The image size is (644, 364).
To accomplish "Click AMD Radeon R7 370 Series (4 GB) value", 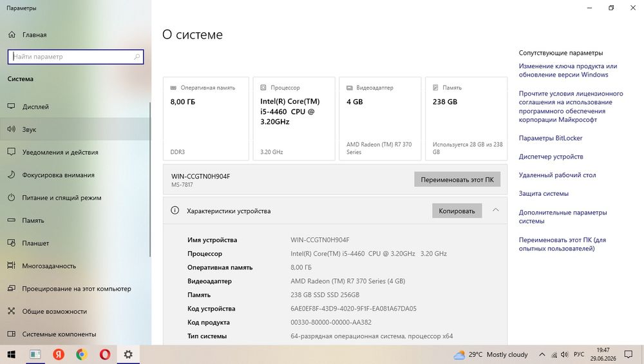I will (x=348, y=281).
